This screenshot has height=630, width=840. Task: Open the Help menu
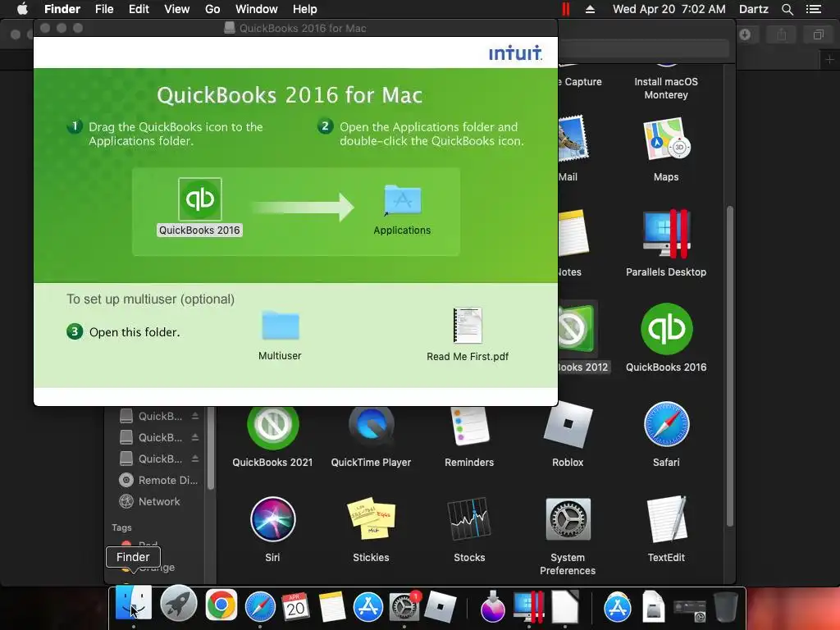tap(305, 9)
